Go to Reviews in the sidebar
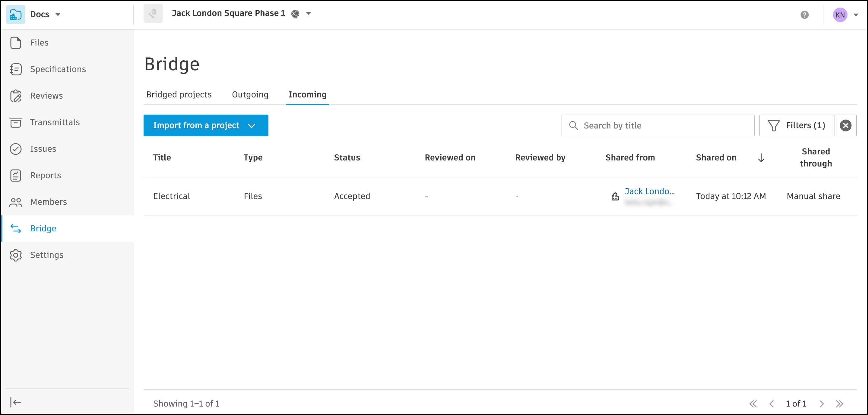This screenshot has width=868, height=415. tap(46, 96)
